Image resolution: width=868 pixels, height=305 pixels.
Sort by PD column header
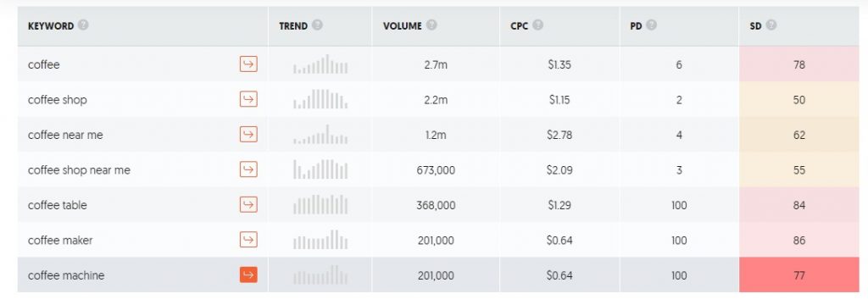[636, 26]
